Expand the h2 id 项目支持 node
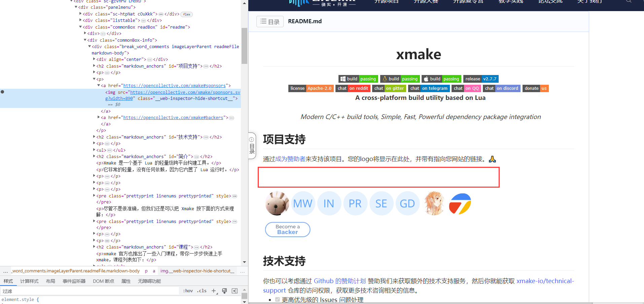This screenshot has width=644, height=304. click(94, 66)
